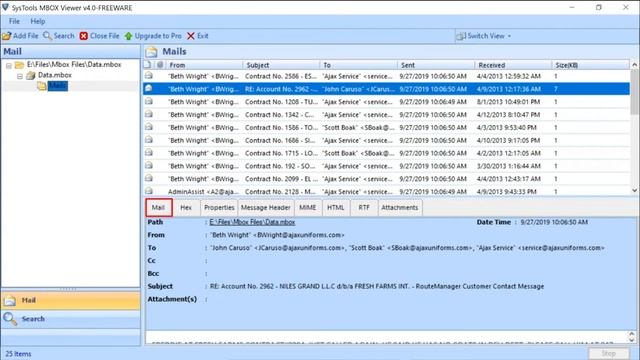Click the mail list scrollbar up arrow
640x360 pixels.
[x=634, y=65]
